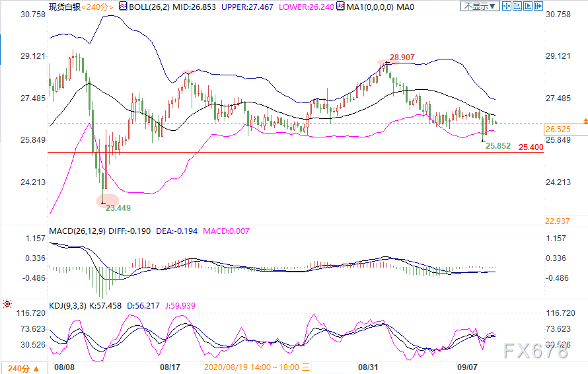
Task: Click the 25.852 low price label
Action: point(499,145)
